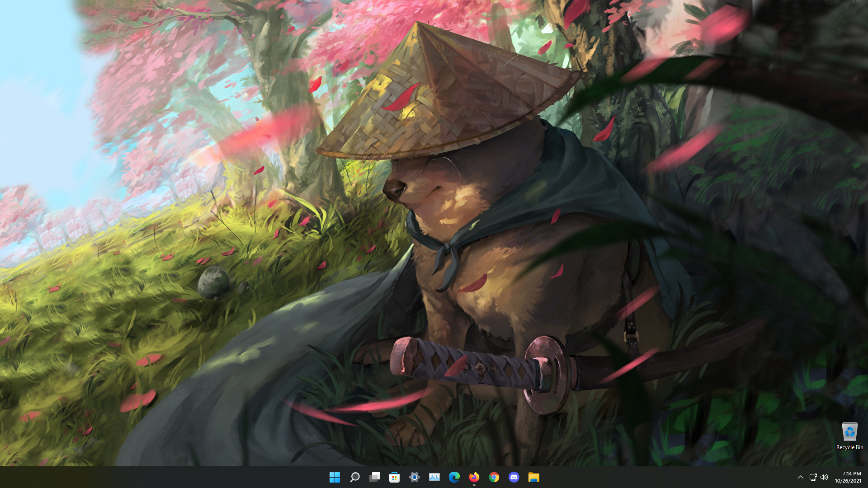Open Task View on the taskbar
868x488 pixels.
pyautogui.click(x=375, y=477)
